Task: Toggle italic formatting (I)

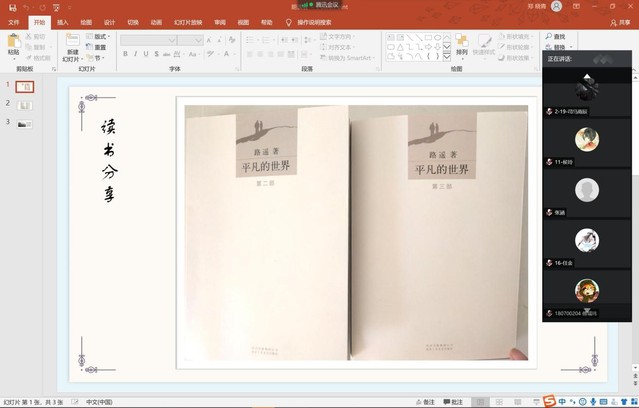Action: point(136,54)
